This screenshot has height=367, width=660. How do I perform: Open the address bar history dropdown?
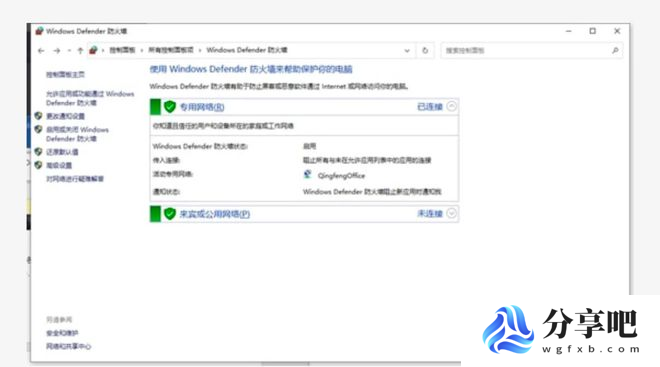click(407, 51)
